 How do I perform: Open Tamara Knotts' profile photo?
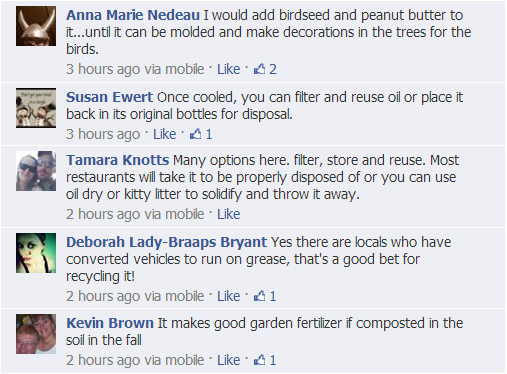[x=36, y=171]
